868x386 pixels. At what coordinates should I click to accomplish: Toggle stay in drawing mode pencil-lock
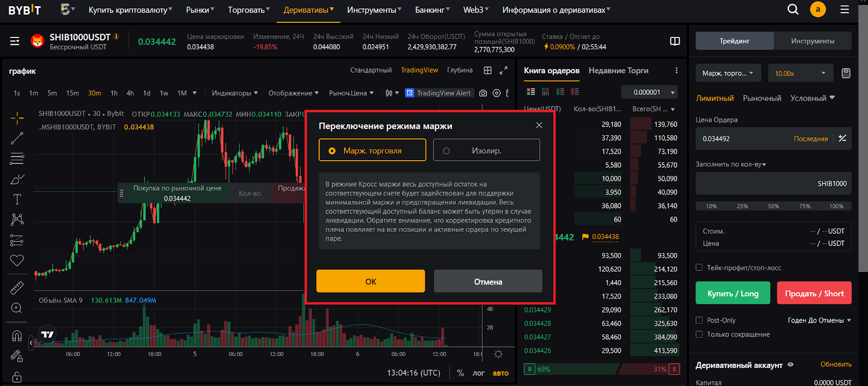(x=17, y=356)
